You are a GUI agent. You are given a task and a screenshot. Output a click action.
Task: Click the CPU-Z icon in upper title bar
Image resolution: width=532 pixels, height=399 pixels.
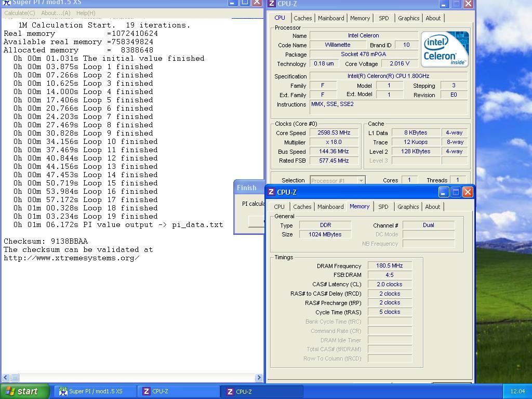pyautogui.click(x=271, y=4)
